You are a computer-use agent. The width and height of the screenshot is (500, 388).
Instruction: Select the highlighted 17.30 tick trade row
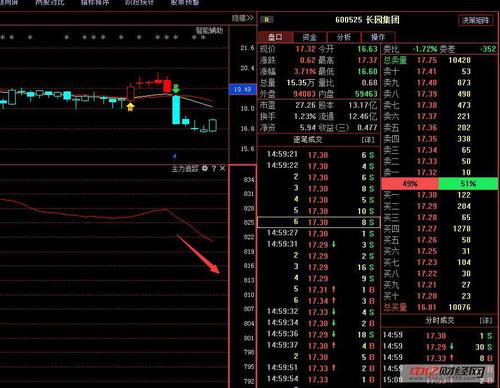[318, 222]
